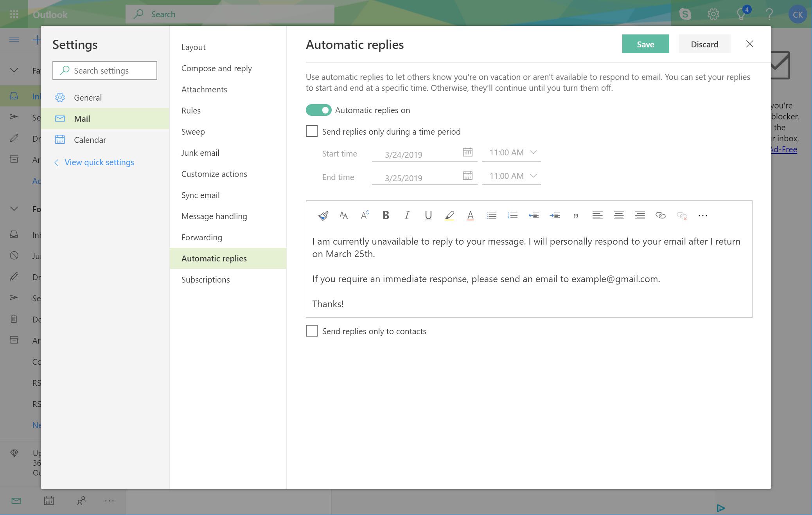
Task: Click the Text highlight color icon
Action: pos(449,215)
